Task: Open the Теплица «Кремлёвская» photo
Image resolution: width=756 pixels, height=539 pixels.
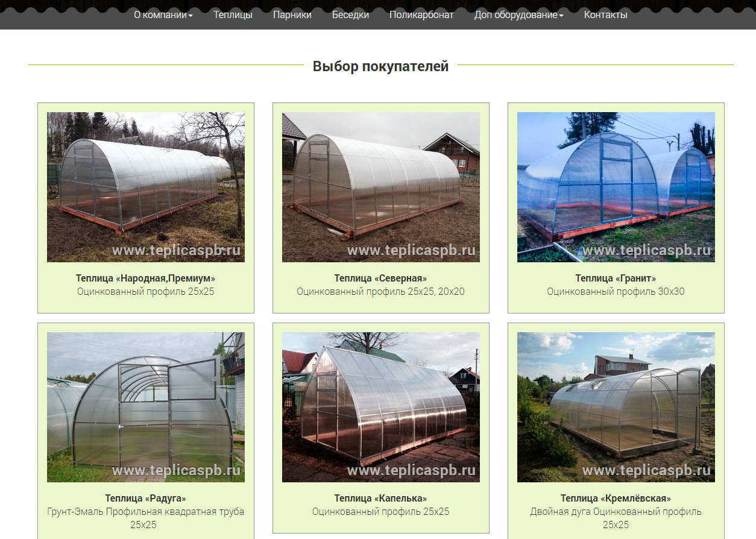Action: (x=616, y=407)
